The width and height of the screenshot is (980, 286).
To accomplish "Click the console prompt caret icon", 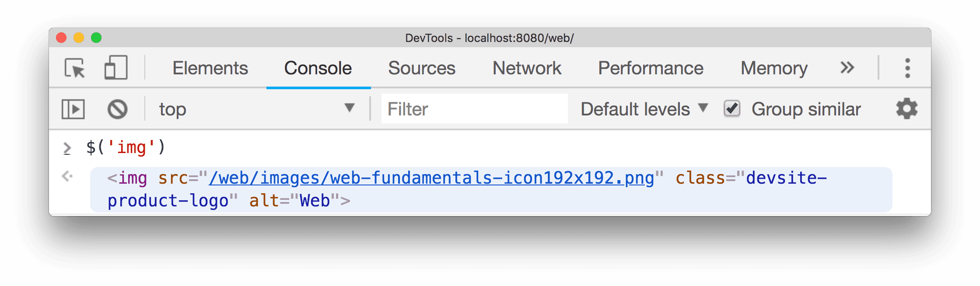I will pyautogui.click(x=68, y=148).
